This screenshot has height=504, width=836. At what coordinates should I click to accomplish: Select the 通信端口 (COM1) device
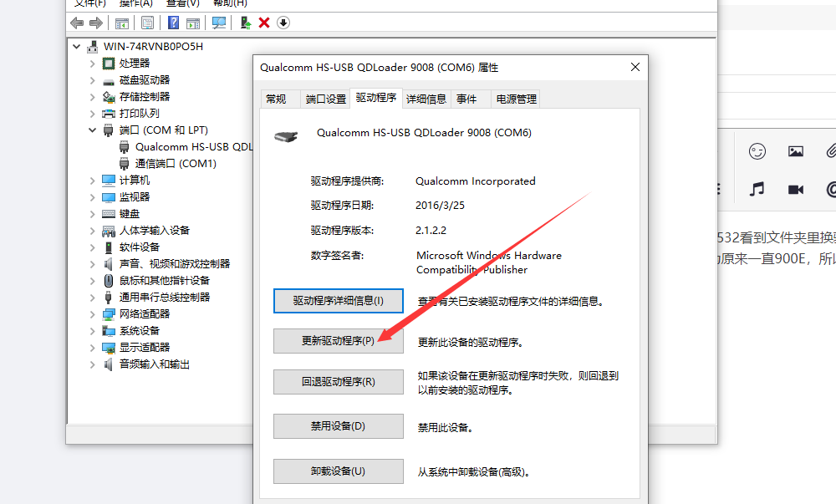coord(172,163)
